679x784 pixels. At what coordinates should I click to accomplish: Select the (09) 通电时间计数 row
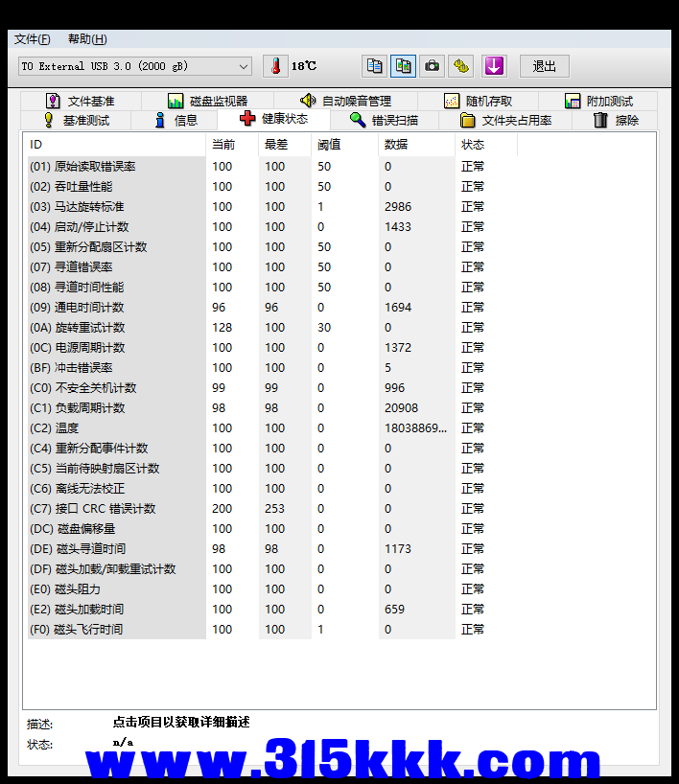click(115, 308)
